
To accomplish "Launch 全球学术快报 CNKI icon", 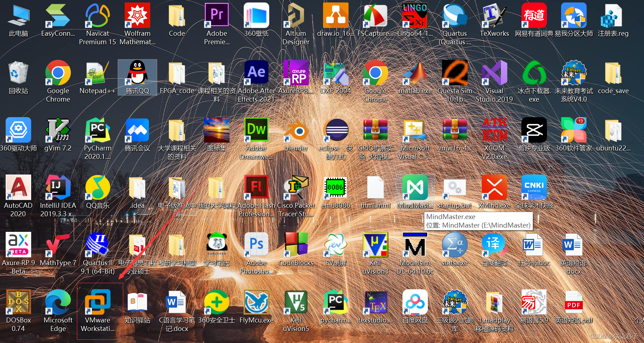I will pos(534,187).
